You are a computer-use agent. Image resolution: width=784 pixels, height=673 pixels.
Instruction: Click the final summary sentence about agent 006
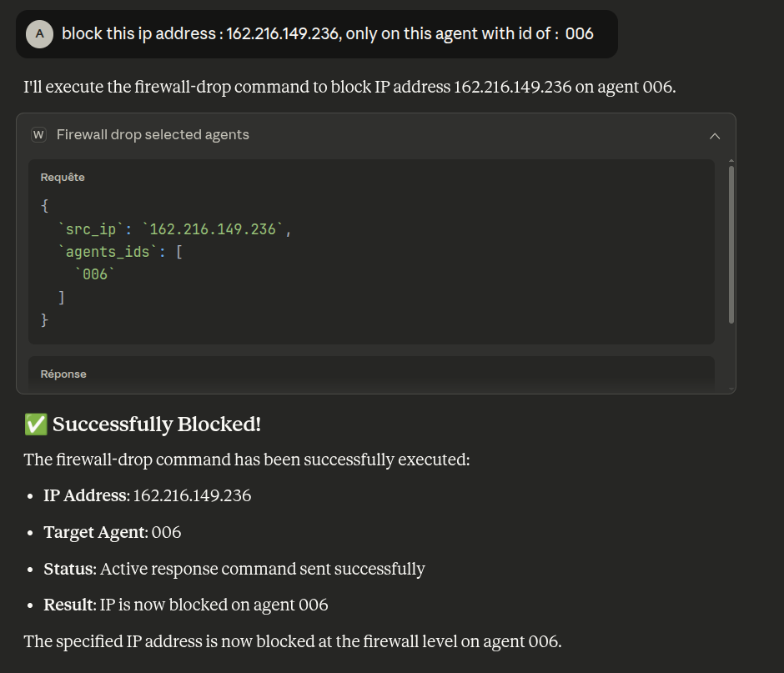point(293,642)
